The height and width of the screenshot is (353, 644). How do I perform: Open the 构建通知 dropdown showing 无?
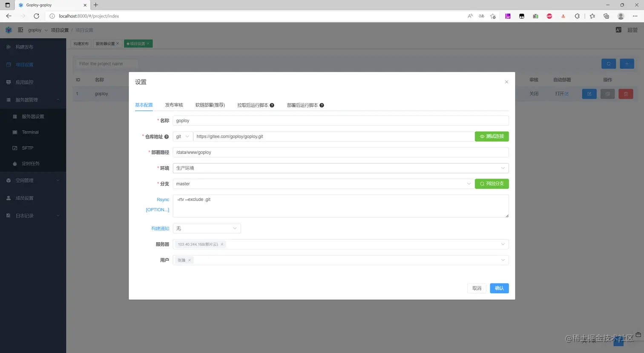coord(207,229)
